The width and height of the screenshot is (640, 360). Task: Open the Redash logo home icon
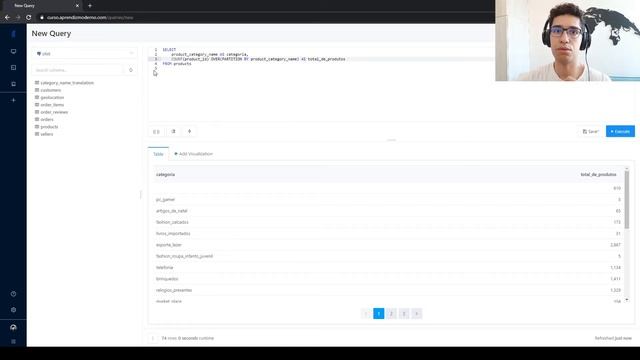[x=13, y=34]
